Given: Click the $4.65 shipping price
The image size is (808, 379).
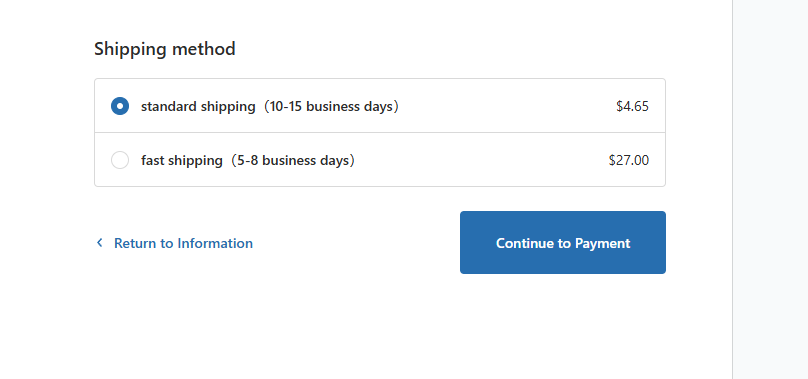Looking at the screenshot, I should [632, 107].
